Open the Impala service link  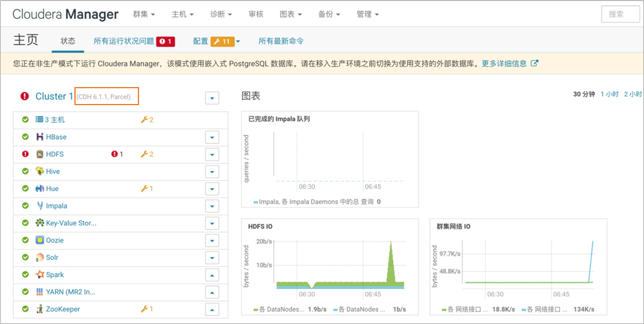(x=57, y=206)
